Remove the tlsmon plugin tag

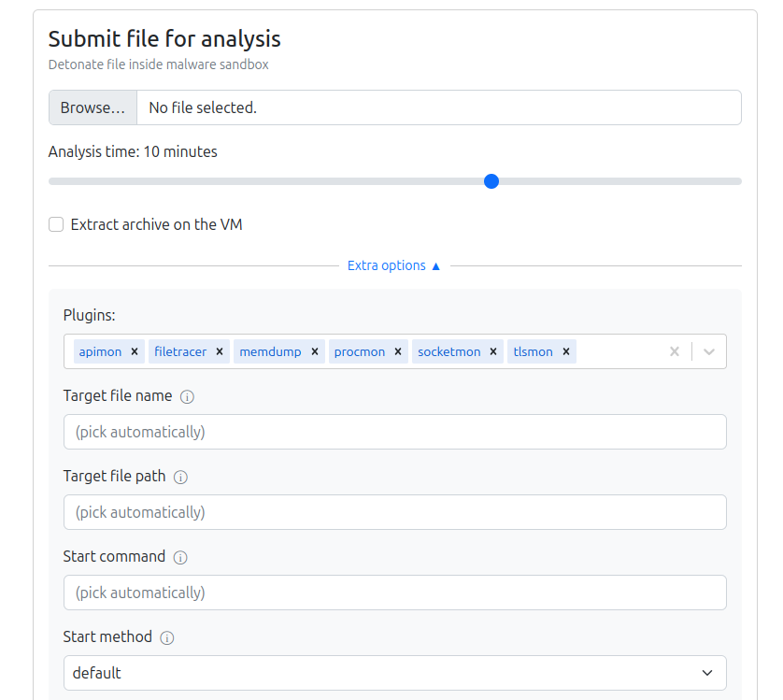tap(566, 351)
